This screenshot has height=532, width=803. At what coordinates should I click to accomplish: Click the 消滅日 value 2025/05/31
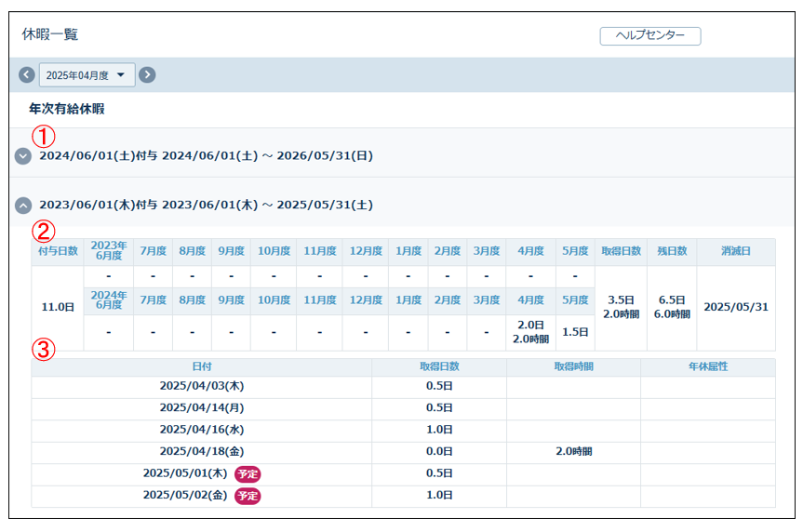(x=735, y=307)
